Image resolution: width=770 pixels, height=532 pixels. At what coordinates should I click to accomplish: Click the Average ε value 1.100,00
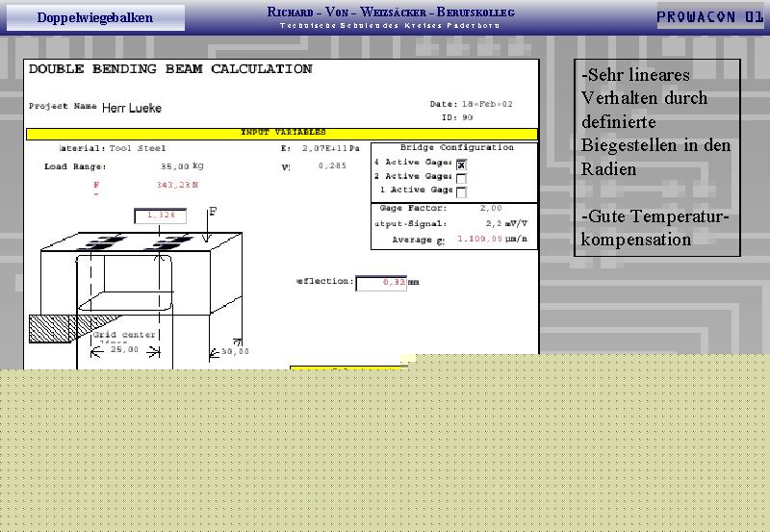tap(480, 239)
